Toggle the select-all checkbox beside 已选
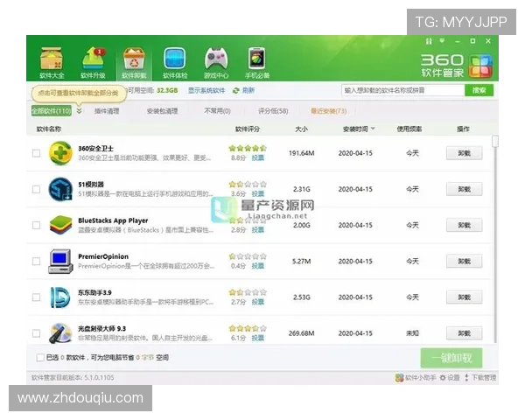 [x=40, y=357]
